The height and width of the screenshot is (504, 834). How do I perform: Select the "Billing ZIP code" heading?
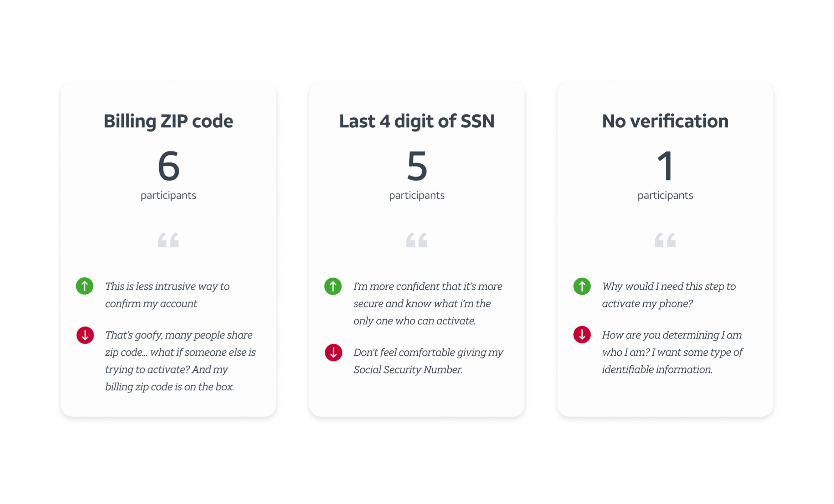[x=168, y=121]
